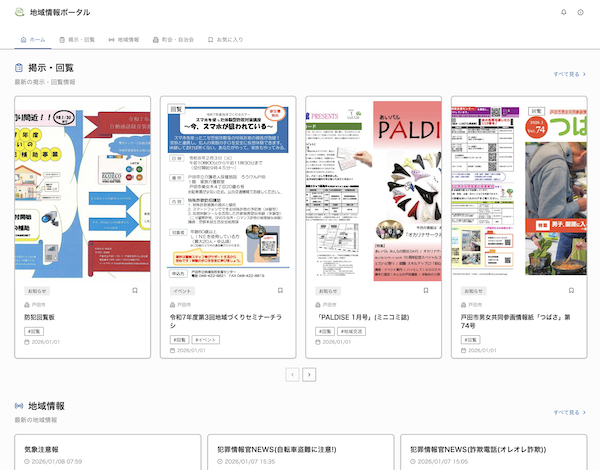The width and height of the screenshot is (600, 470).
Task: Click calendar icon on つばさ card
Action: (463, 351)
